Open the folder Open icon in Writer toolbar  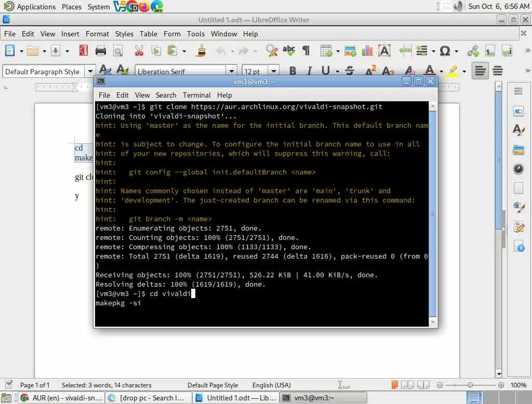[x=33, y=51]
